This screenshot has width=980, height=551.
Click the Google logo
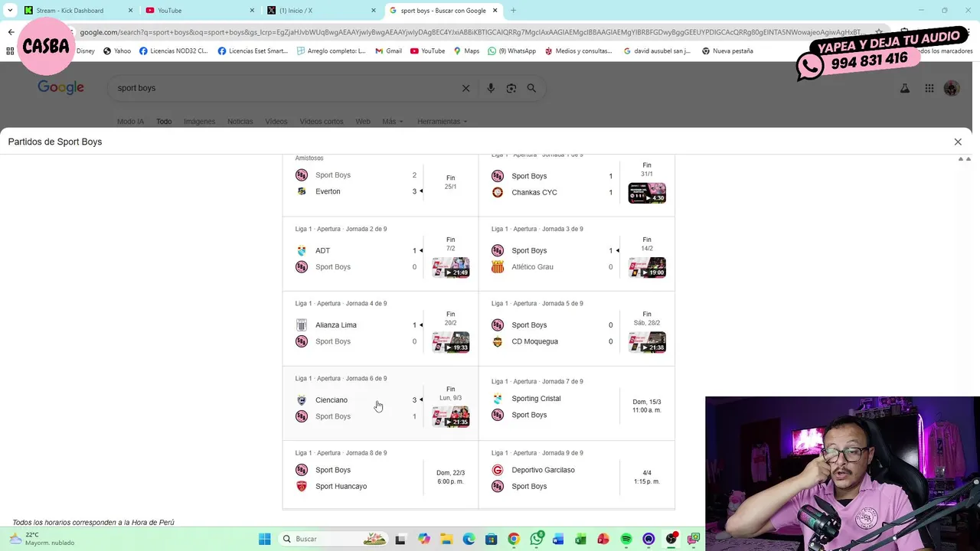pos(61,87)
